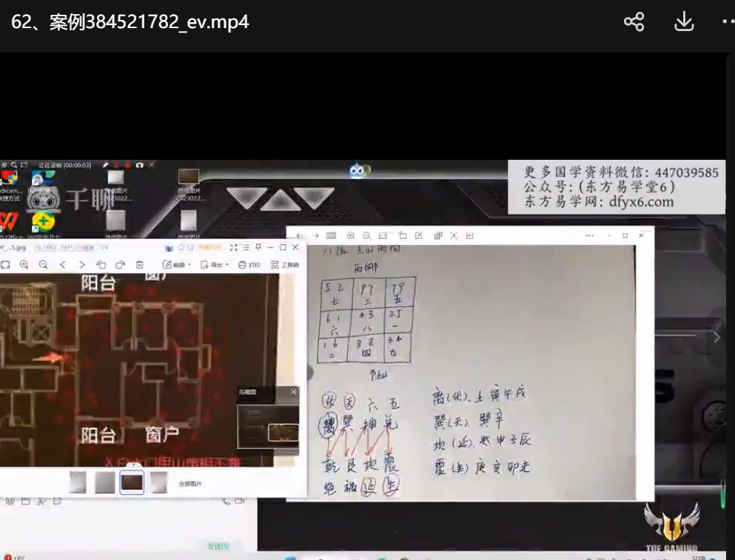
Task: Go to the previous image with left arrow
Action: (63, 265)
